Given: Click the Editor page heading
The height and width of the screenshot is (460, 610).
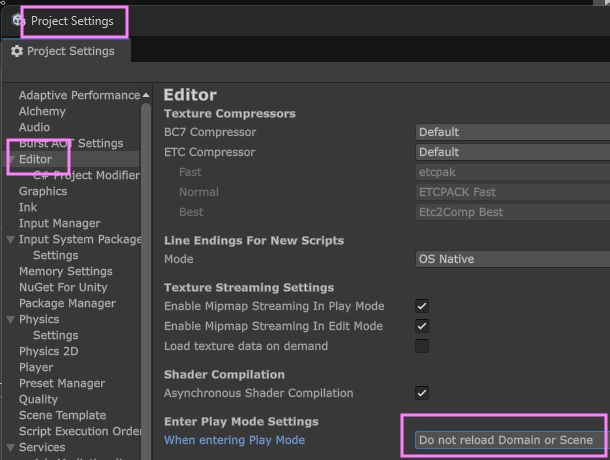Looking at the screenshot, I should point(190,95).
